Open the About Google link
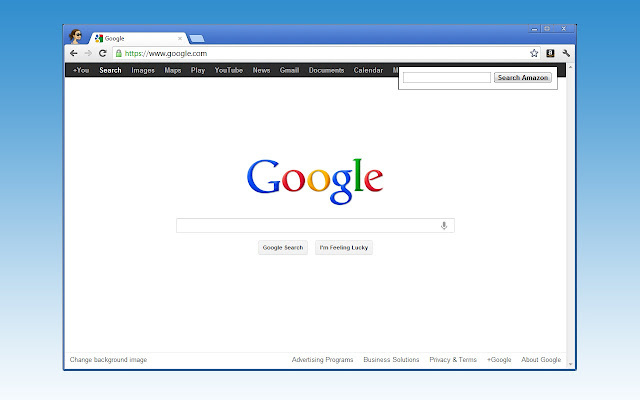This screenshot has width=640, height=400. pos(541,360)
